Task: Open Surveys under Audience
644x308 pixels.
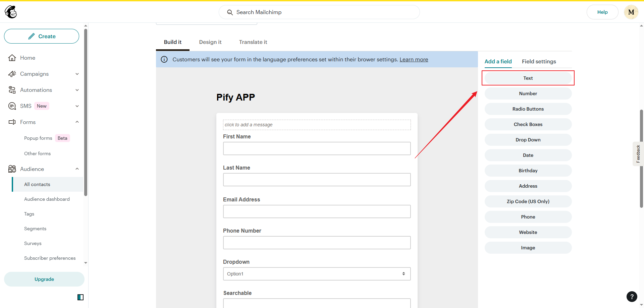Action: coord(33,243)
